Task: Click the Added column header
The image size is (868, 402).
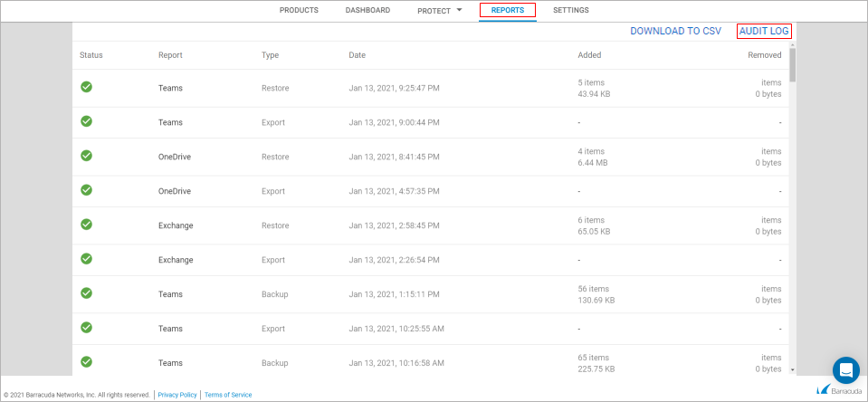Action: point(589,55)
